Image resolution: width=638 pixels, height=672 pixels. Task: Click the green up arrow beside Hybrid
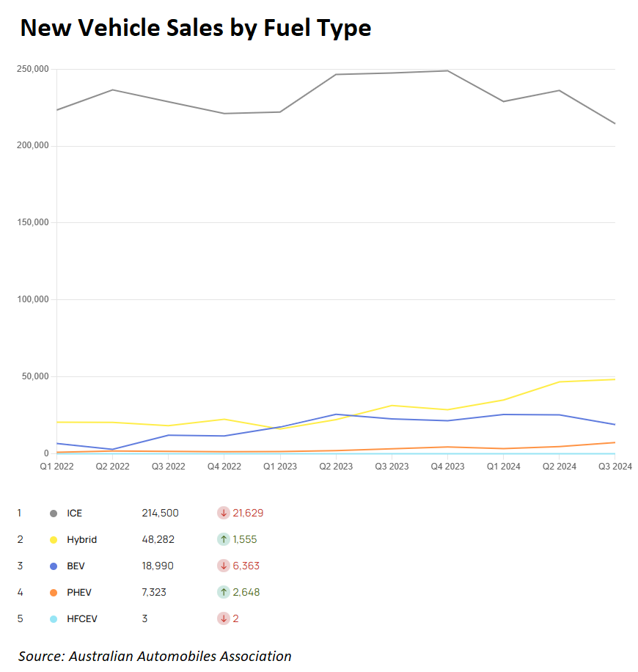pos(224,539)
